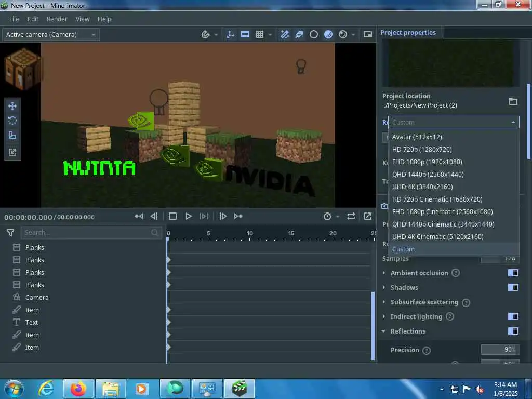This screenshot has width=532, height=399.
Task: Open Firefox from the taskbar
Action: 78,389
